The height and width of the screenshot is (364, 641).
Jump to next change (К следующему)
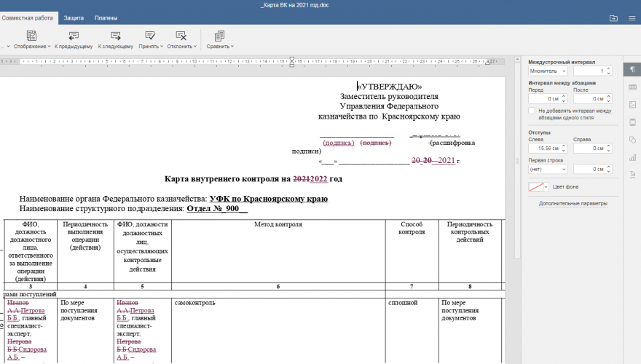115,36
